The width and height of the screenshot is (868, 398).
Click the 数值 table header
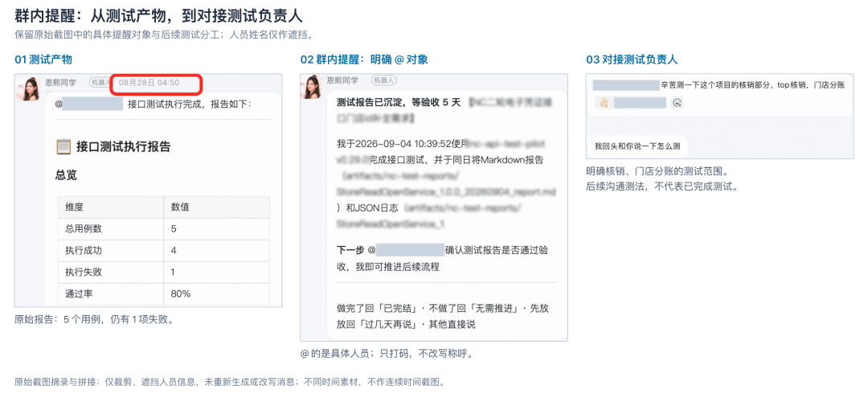coord(181,207)
